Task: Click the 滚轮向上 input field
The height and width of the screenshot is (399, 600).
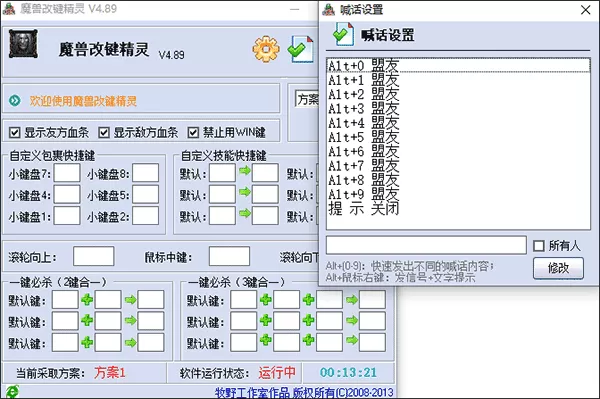Action: (x=94, y=256)
